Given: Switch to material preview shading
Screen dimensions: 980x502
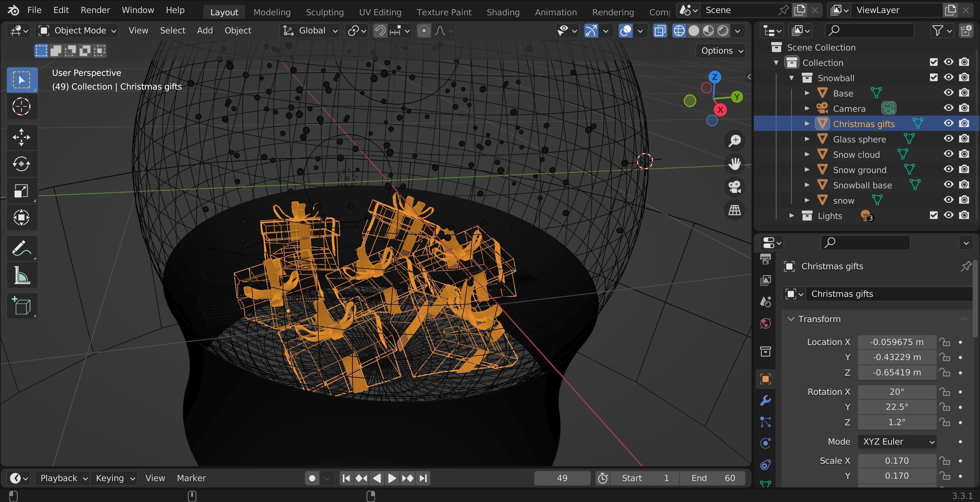Looking at the screenshot, I should 708,30.
